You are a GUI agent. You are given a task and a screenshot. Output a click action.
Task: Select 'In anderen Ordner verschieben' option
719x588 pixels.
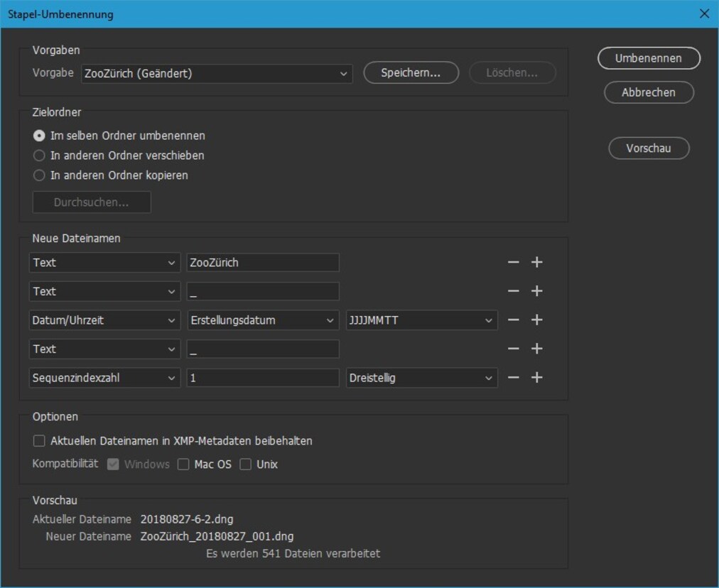pos(40,155)
